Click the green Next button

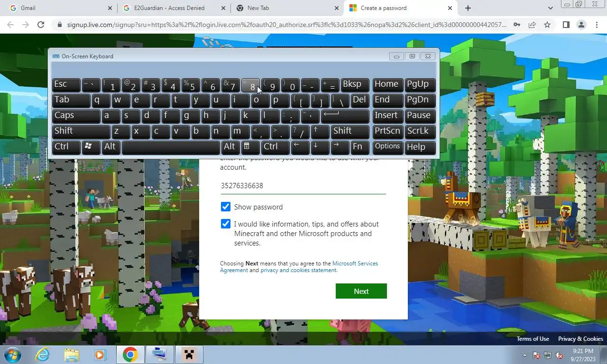tap(361, 291)
